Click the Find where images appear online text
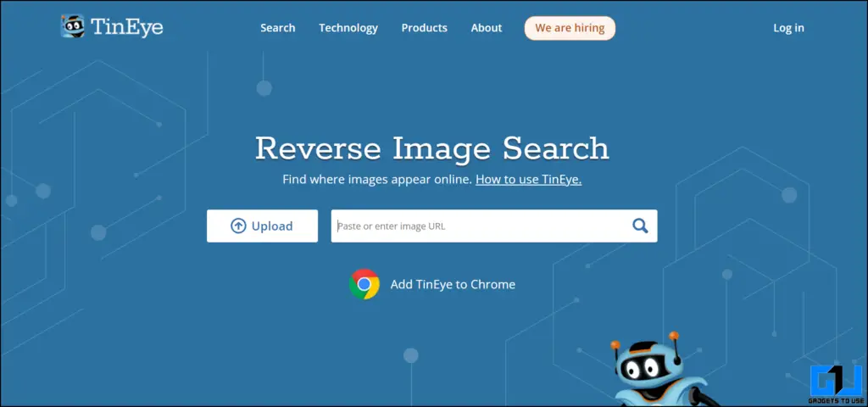Viewport: 868px width, 407px height. [x=377, y=180]
